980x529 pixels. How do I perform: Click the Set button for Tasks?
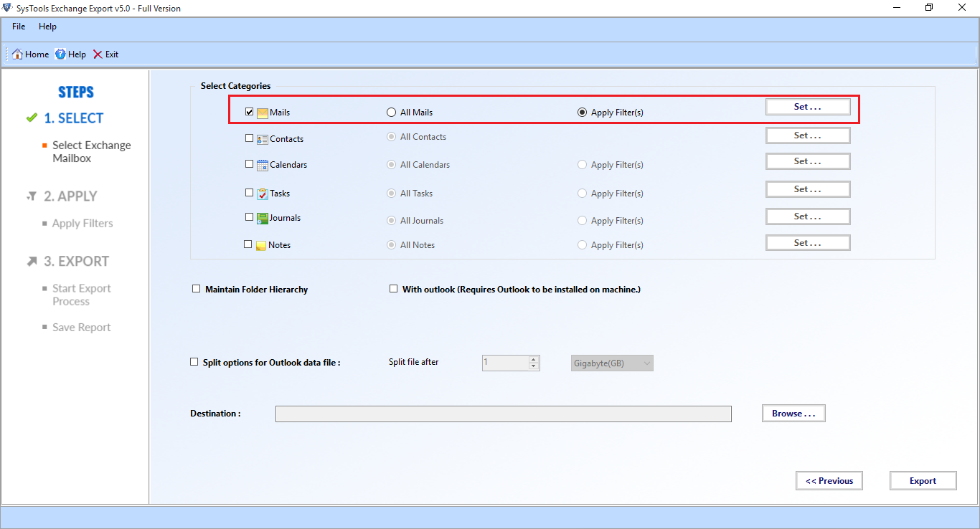[x=808, y=189]
